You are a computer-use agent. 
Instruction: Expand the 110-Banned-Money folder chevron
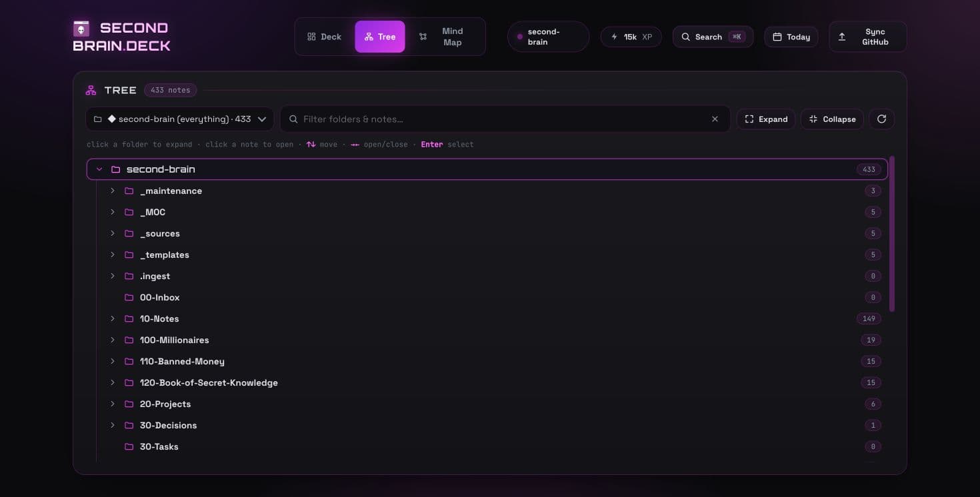point(113,361)
